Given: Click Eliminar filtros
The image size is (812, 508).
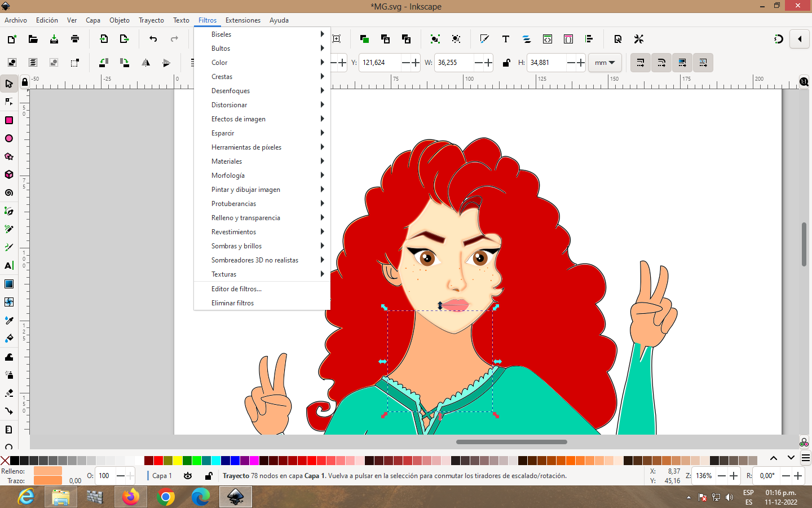Looking at the screenshot, I should 262,303.
